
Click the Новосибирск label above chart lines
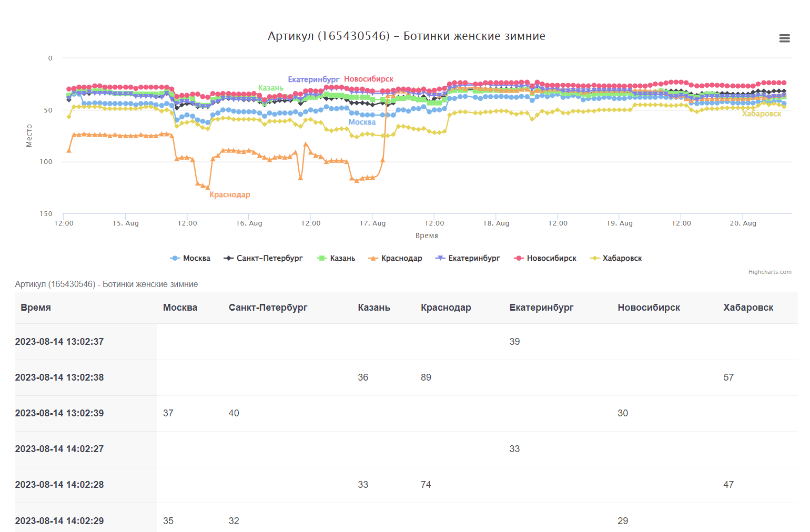pyautogui.click(x=369, y=79)
